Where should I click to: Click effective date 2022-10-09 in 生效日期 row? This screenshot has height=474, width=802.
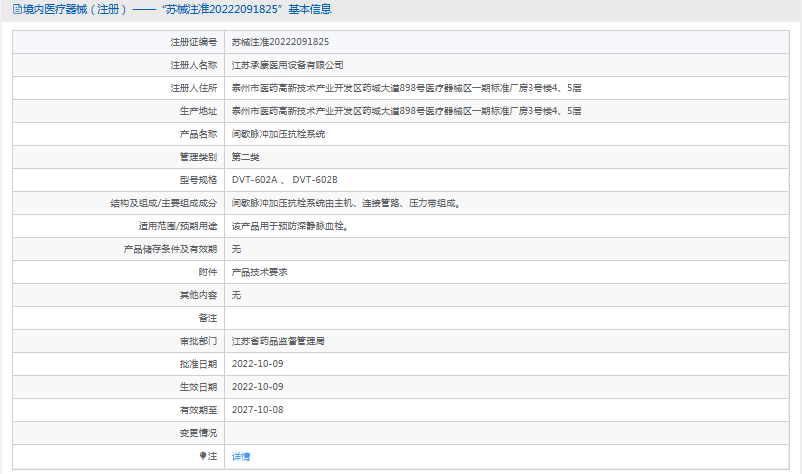tap(257, 387)
